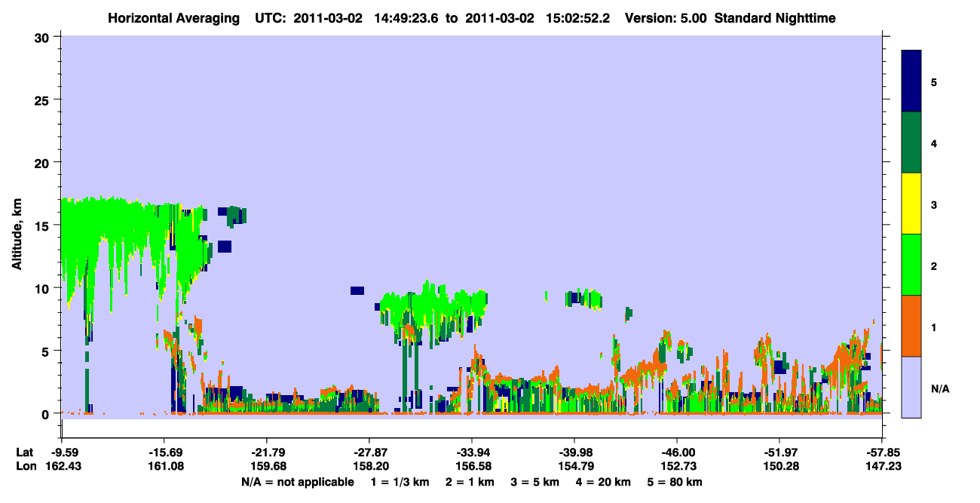
Task: Click the latitude value -15.69
Action: [164, 452]
